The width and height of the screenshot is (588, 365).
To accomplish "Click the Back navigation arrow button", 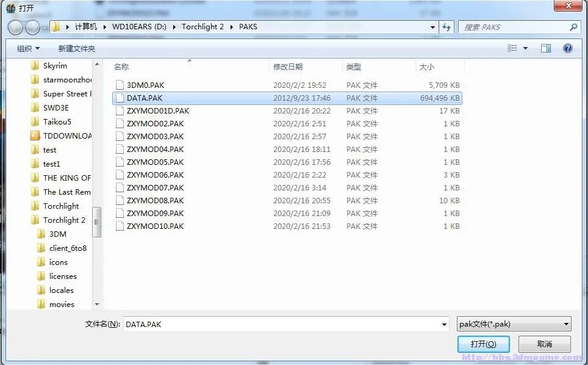I will point(16,27).
